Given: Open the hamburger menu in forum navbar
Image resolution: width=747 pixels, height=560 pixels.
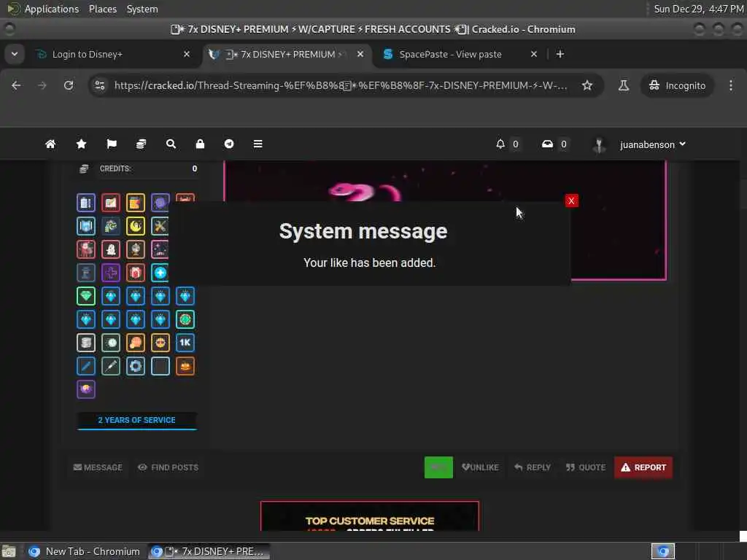Looking at the screenshot, I should tap(258, 144).
